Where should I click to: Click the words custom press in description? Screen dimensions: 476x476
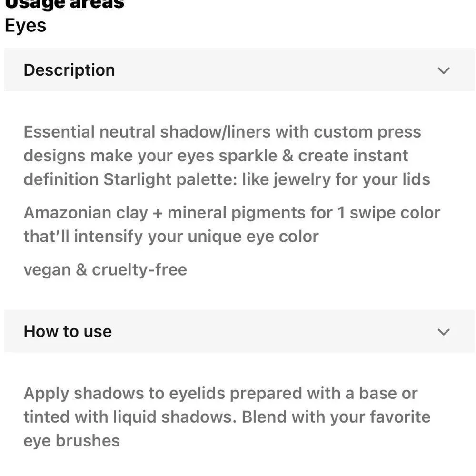coord(367,132)
